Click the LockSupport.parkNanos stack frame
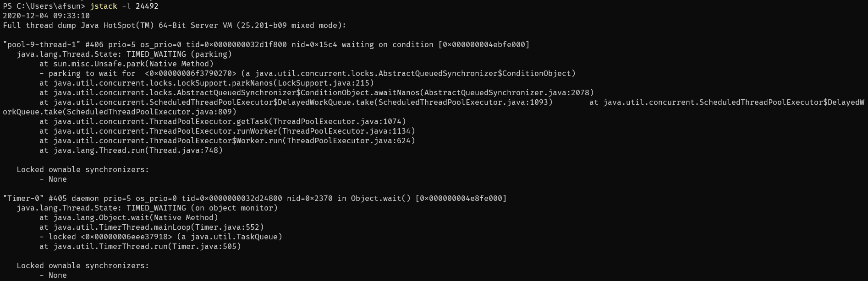 (207, 83)
